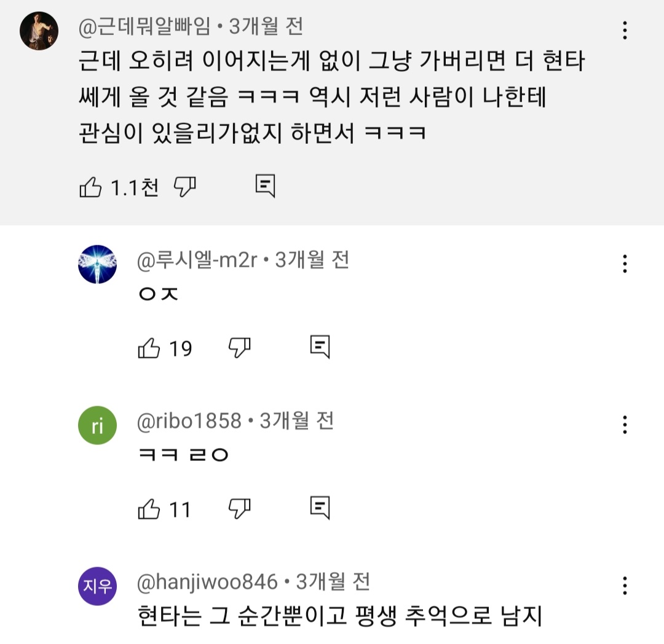The height and width of the screenshot is (644, 664).
Task: Reply to the top comment by @근데뭐알빠임
Action: coord(265,186)
